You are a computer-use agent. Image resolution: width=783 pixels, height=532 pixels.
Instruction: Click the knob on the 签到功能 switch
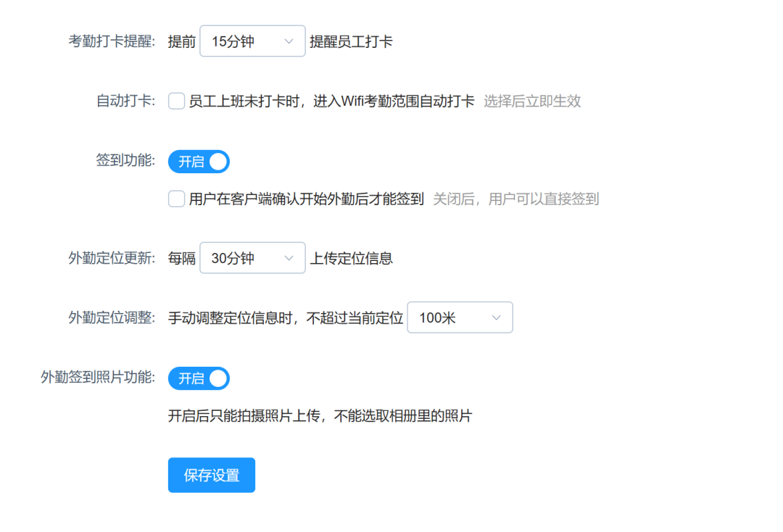[x=217, y=161]
